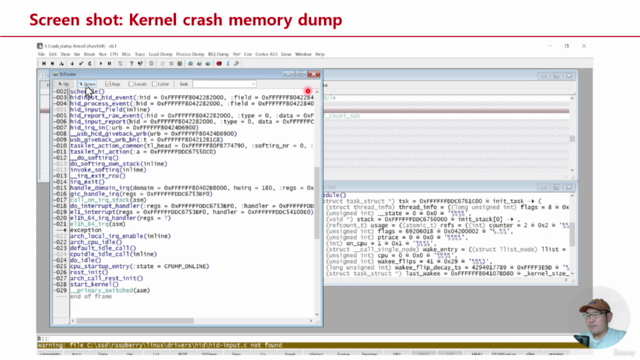Click the third blue window icon in the toolbar
The width and height of the screenshot is (640, 360).
[x=208, y=64]
